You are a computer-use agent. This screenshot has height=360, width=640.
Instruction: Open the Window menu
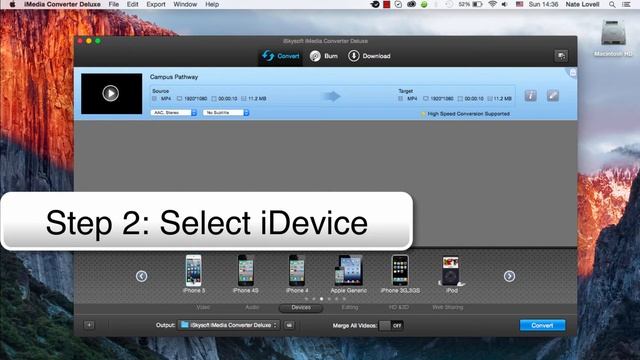[x=185, y=4]
